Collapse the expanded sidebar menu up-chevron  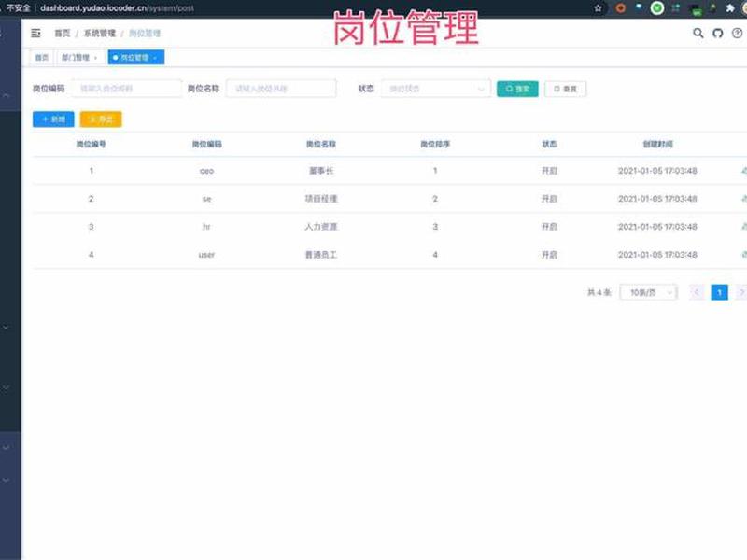7,96
